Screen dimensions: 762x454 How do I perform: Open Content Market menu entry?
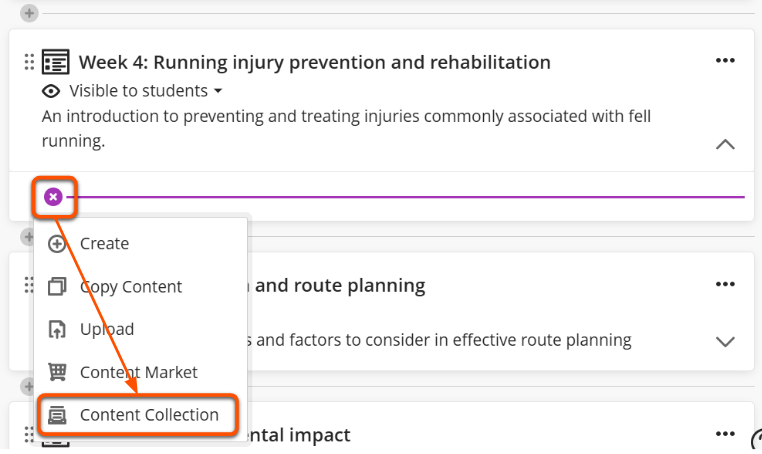138,372
